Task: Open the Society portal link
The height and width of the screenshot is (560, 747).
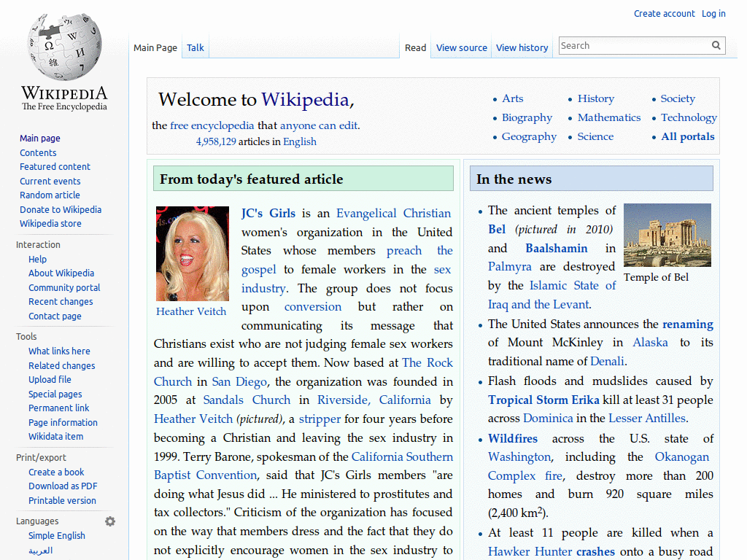Action: 678,98
